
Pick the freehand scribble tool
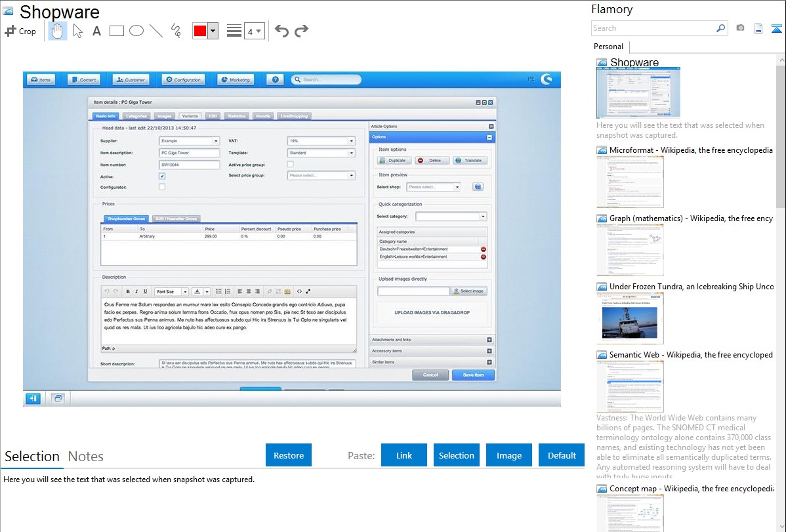(176, 31)
